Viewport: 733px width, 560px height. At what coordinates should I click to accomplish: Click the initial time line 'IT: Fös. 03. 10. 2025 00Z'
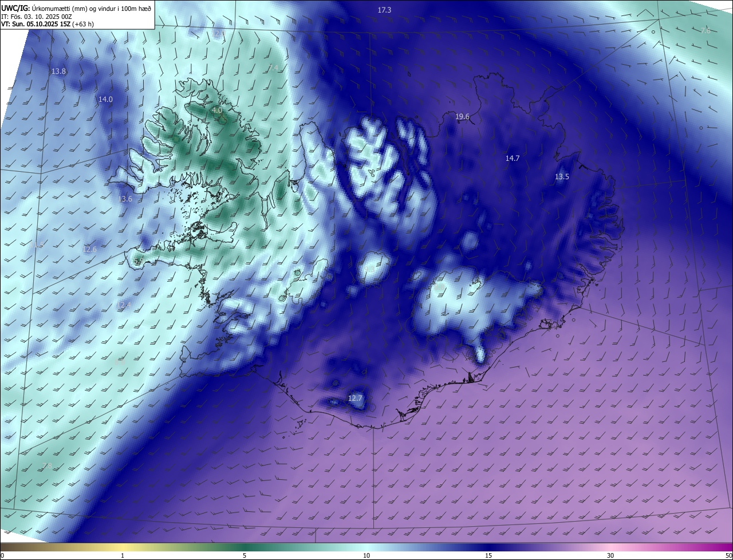click(37, 17)
